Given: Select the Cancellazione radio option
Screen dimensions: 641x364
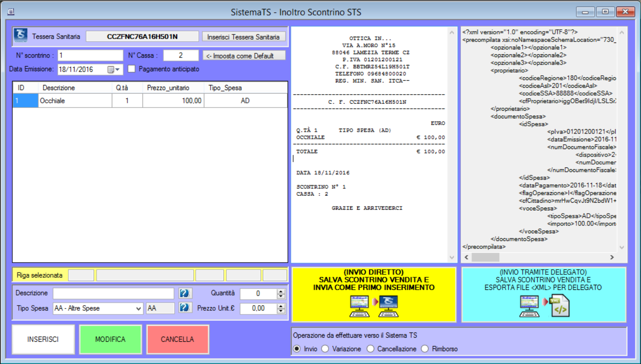Looking at the screenshot, I should pyautogui.click(x=371, y=349).
